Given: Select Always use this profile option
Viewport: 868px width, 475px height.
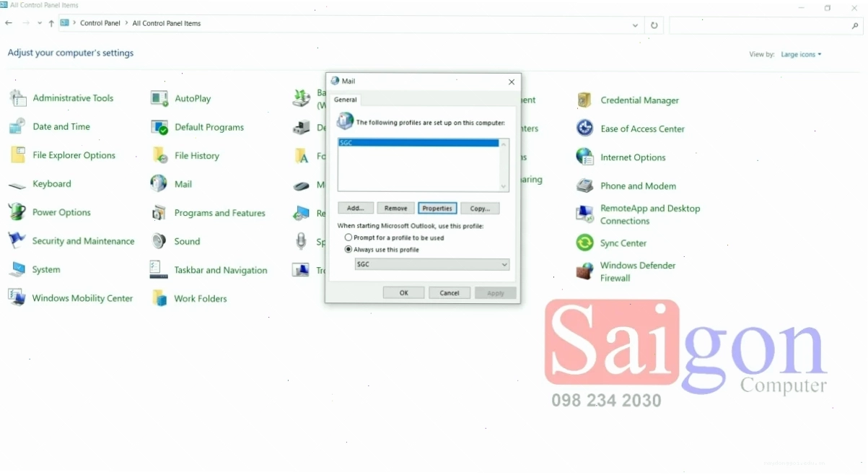Looking at the screenshot, I should (382, 250).
